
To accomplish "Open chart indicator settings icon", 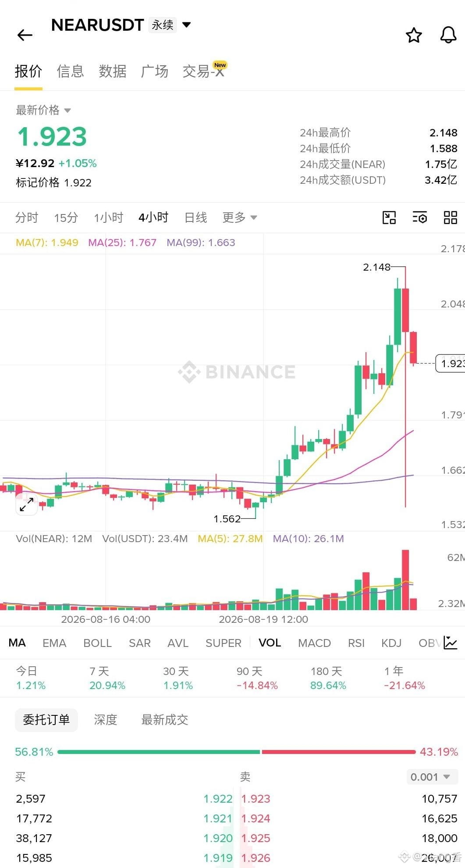I will click(x=420, y=218).
